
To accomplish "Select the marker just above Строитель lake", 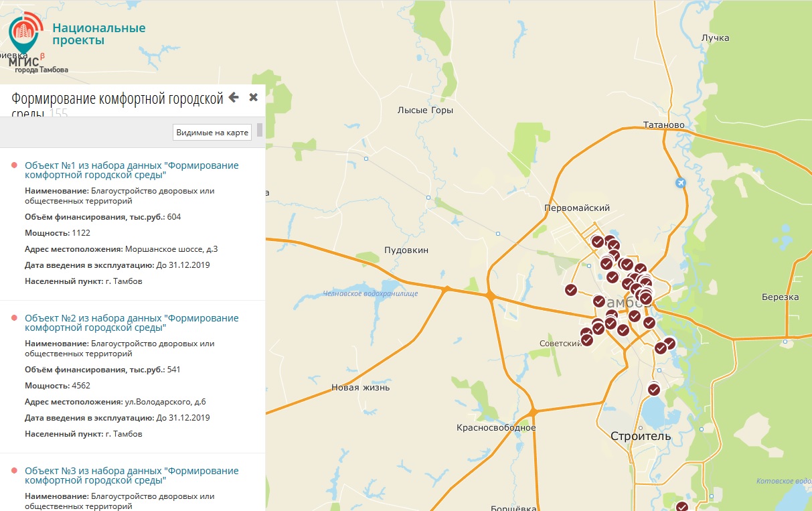I will click(654, 389).
